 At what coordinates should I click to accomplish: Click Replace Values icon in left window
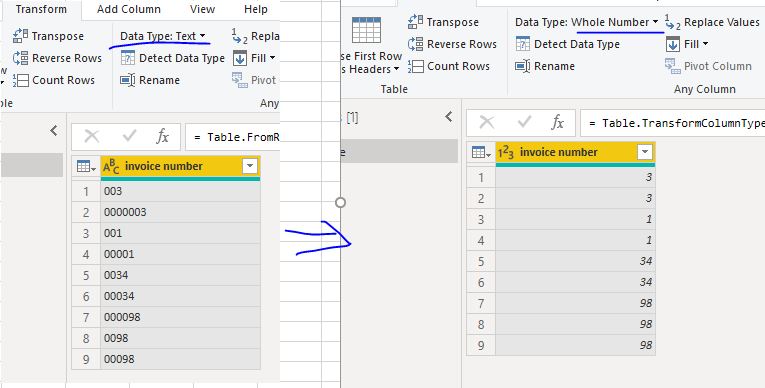click(240, 36)
